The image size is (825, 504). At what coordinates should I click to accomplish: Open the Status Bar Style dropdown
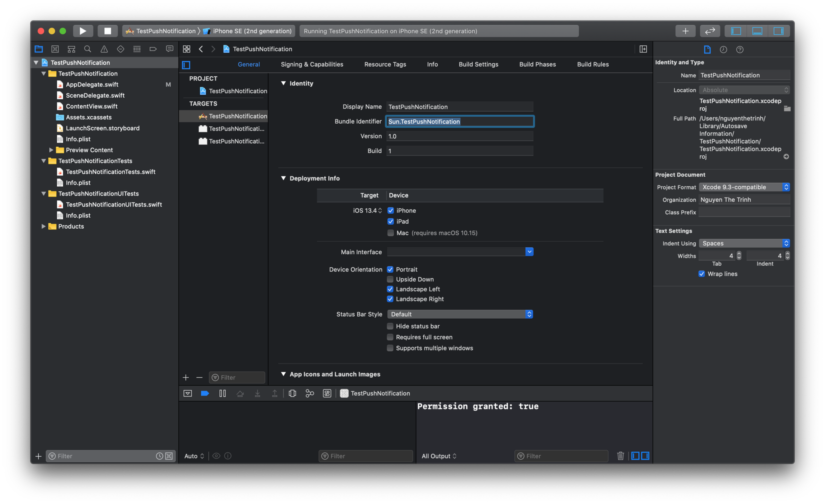[x=459, y=314]
